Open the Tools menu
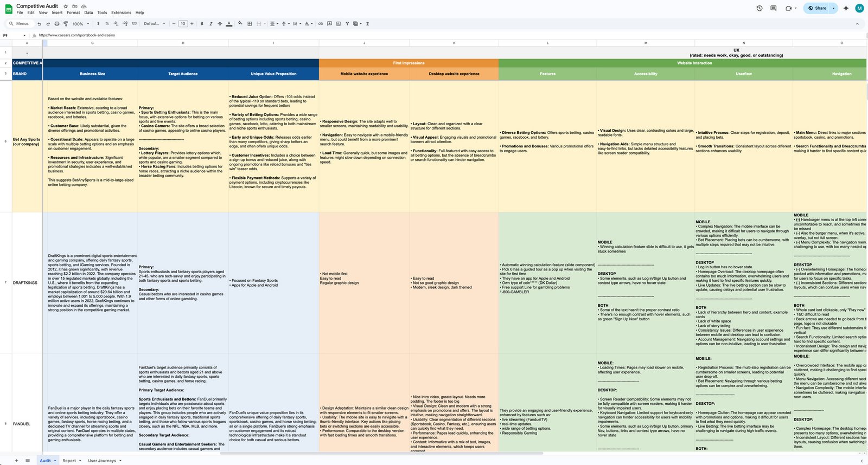The height and width of the screenshot is (465, 868). (102, 12)
